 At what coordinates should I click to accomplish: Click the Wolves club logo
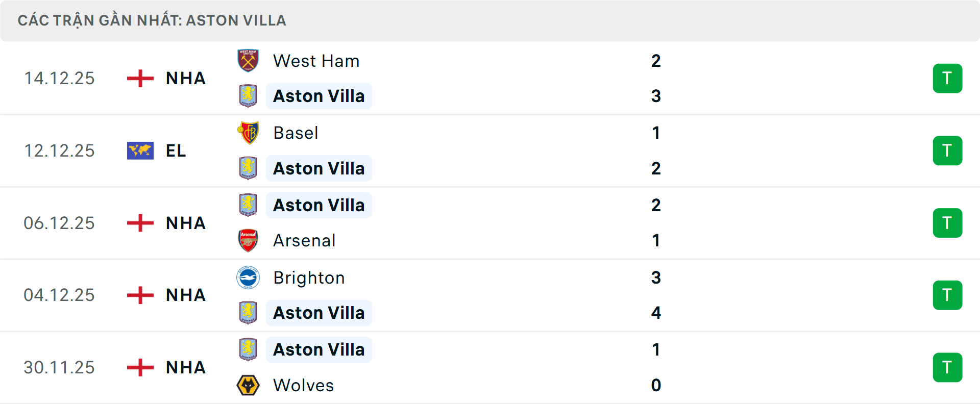pos(249,386)
